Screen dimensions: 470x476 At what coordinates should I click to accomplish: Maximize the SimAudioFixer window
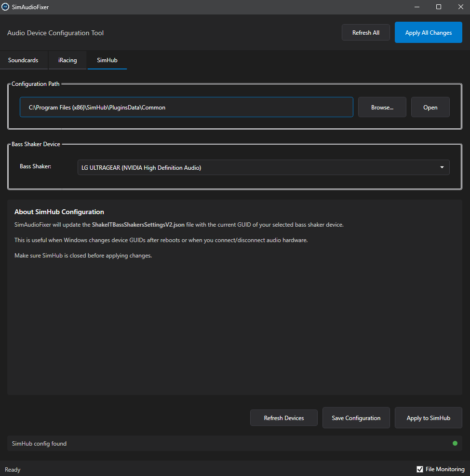438,7
